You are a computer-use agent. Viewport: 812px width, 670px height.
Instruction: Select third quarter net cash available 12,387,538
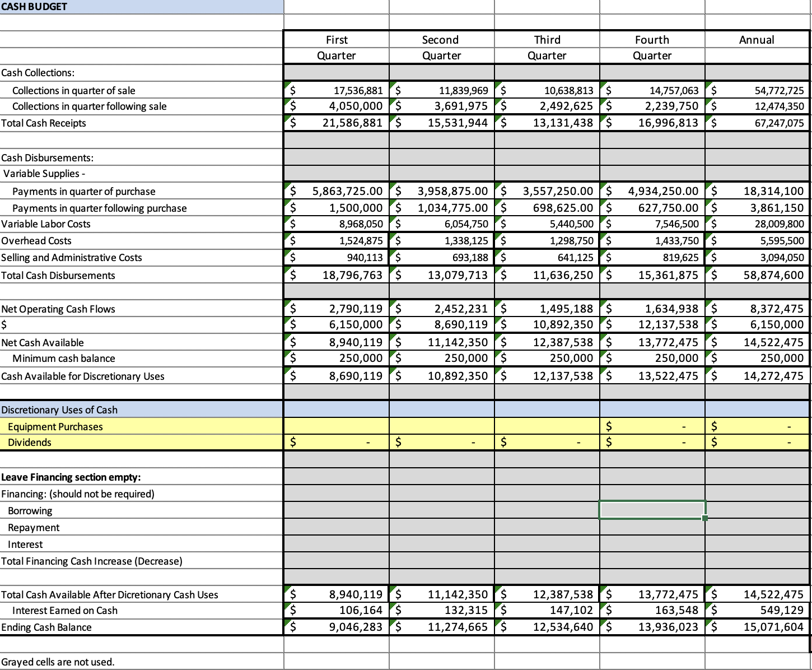[x=547, y=342]
